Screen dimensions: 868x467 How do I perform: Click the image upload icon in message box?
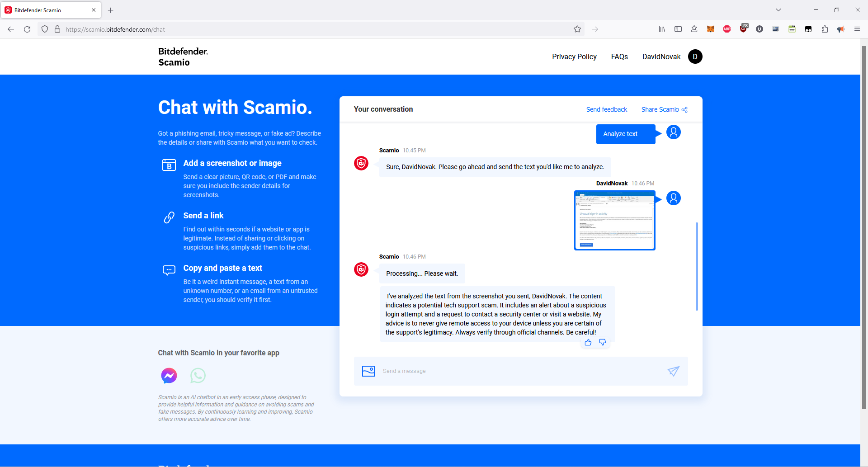point(368,371)
